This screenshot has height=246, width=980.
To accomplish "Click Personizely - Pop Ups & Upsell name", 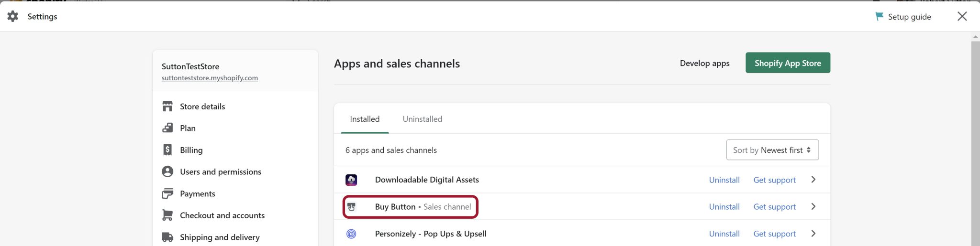I will pos(431,234).
